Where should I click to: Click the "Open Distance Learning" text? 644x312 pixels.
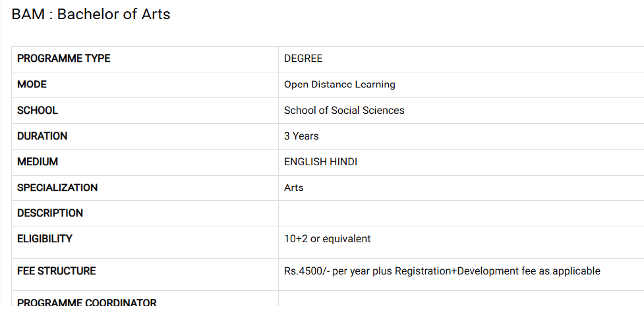pyautogui.click(x=339, y=84)
